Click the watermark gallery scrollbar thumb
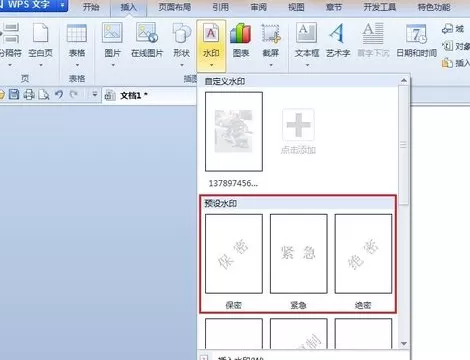470x360 pixels. pyautogui.click(x=403, y=145)
